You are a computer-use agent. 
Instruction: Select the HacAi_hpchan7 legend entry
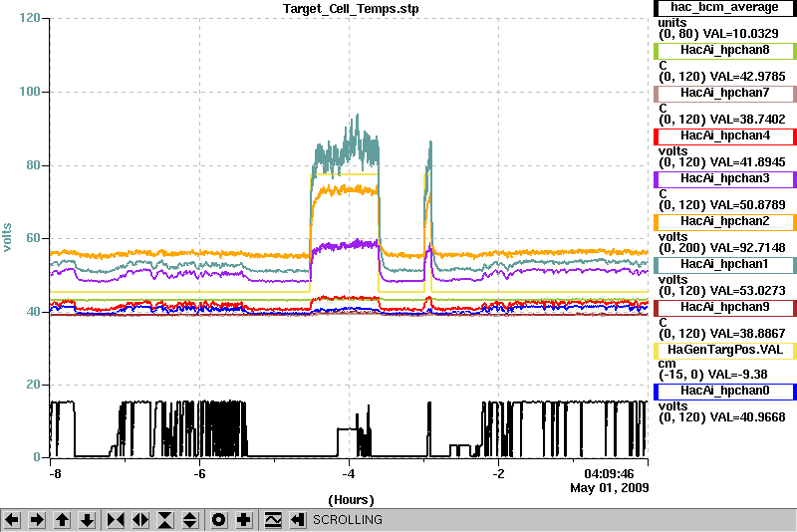click(x=725, y=93)
